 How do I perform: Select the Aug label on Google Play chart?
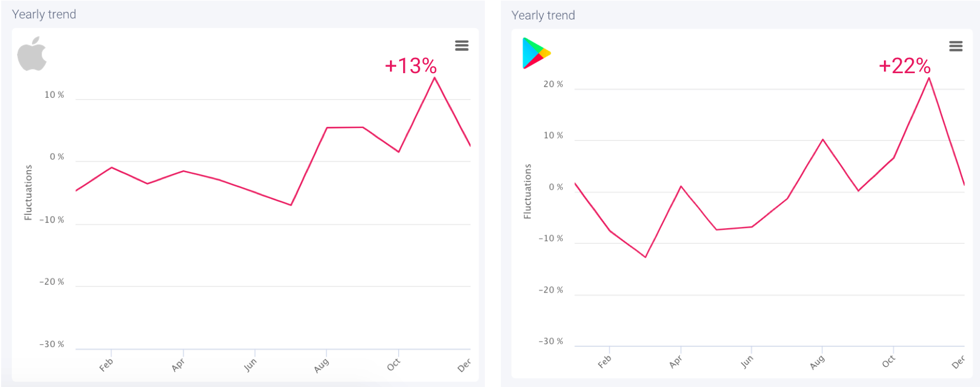(817, 362)
